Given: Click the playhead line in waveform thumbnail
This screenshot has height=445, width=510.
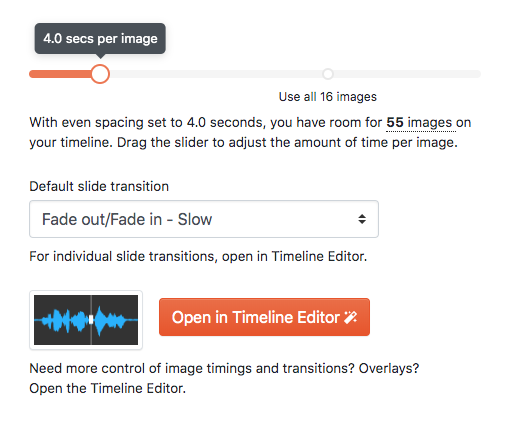Looking at the screenshot, I should pyautogui.click(x=91, y=320).
